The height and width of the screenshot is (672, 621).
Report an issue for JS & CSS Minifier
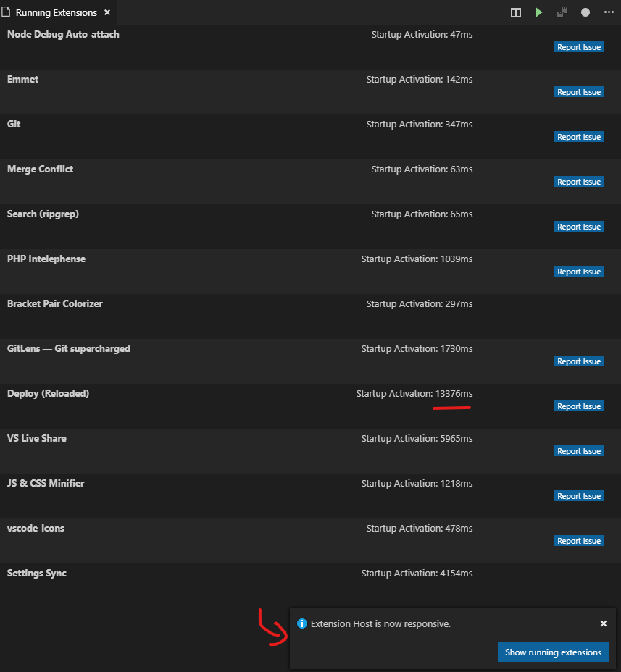pyautogui.click(x=578, y=495)
